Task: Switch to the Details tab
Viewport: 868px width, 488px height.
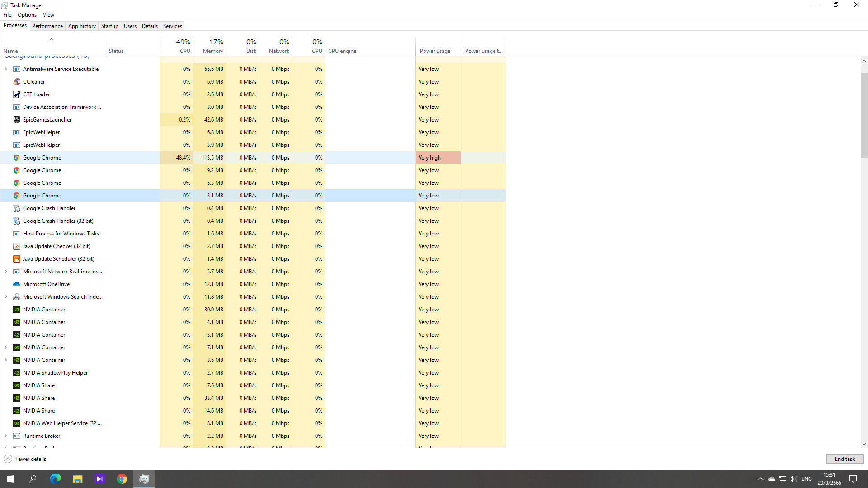Action: pyautogui.click(x=150, y=26)
